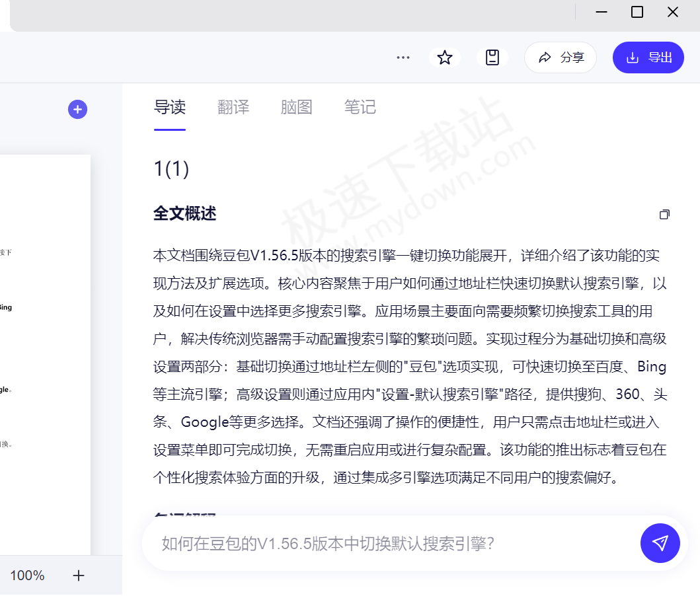Maximize the application window
Screen dimensions: 700x596
pyautogui.click(x=637, y=12)
